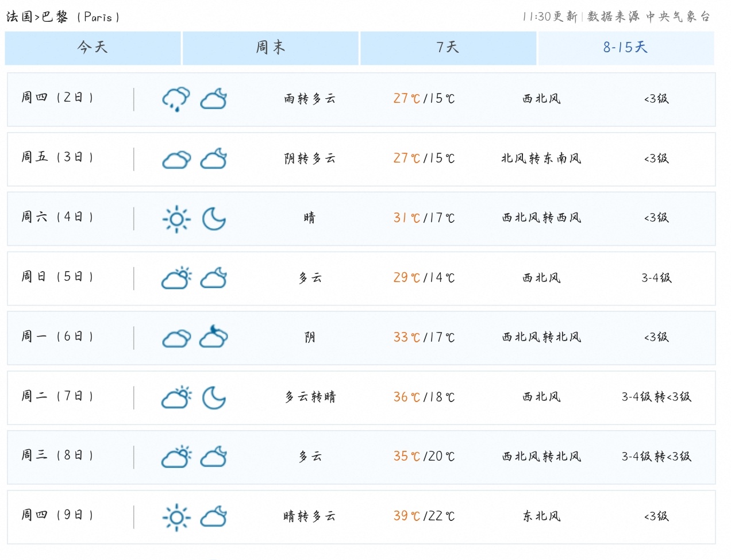The width and height of the screenshot is (731, 560).
Task: Click the 西北风 wind for 周四 (2日)
Action: (541, 99)
